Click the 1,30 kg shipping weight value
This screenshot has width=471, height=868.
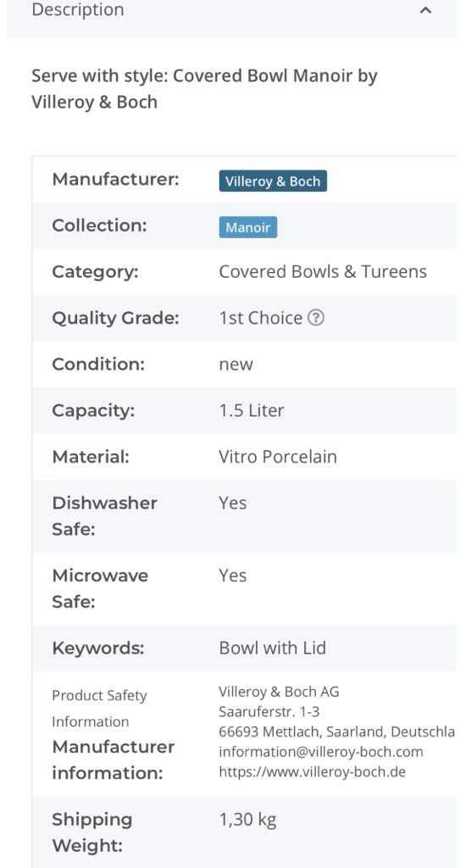click(x=247, y=820)
